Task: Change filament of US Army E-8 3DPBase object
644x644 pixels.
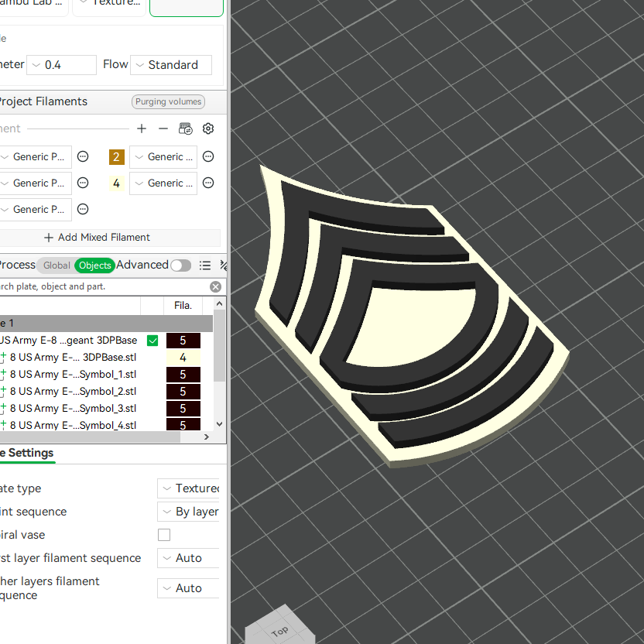Action: [x=183, y=341]
